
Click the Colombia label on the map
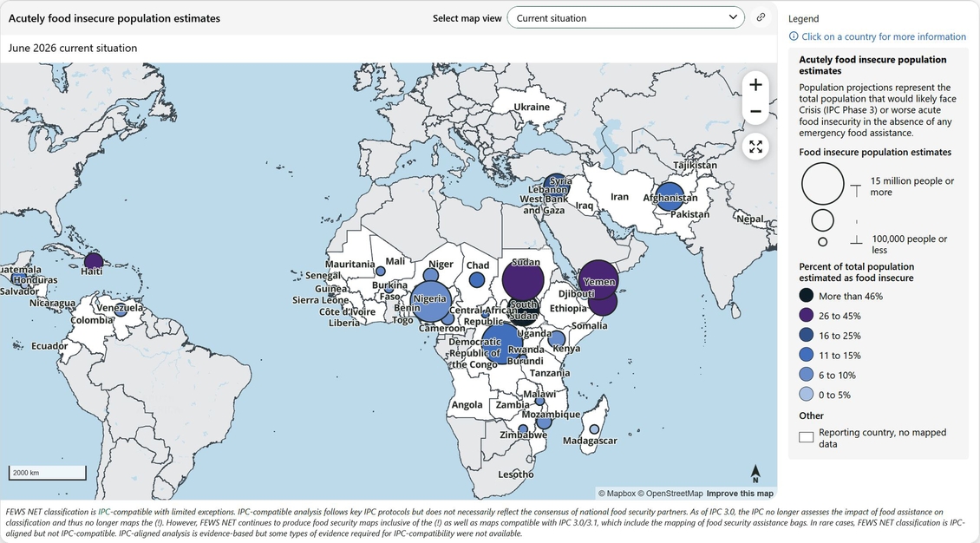pyautogui.click(x=92, y=320)
